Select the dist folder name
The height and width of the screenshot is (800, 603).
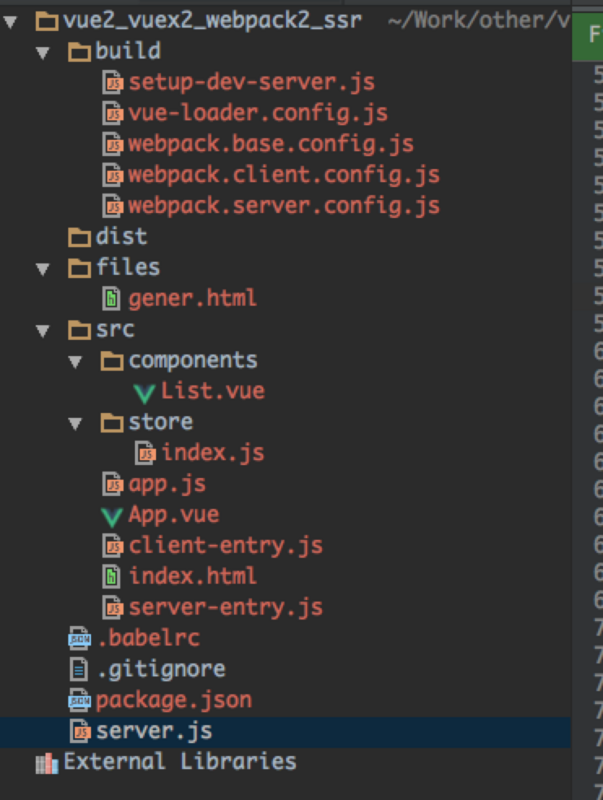121,237
